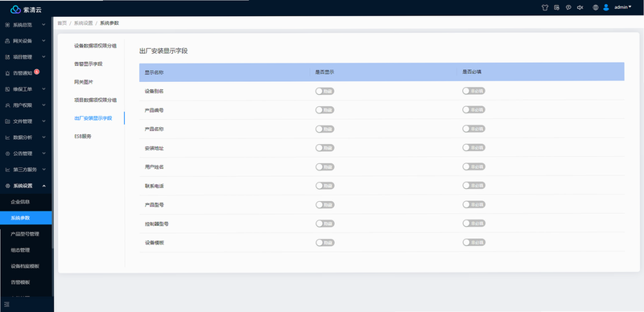Switch to 告警显示字段 settings tab
The height and width of the screenshot is (312, 644).
pos(88,64)
